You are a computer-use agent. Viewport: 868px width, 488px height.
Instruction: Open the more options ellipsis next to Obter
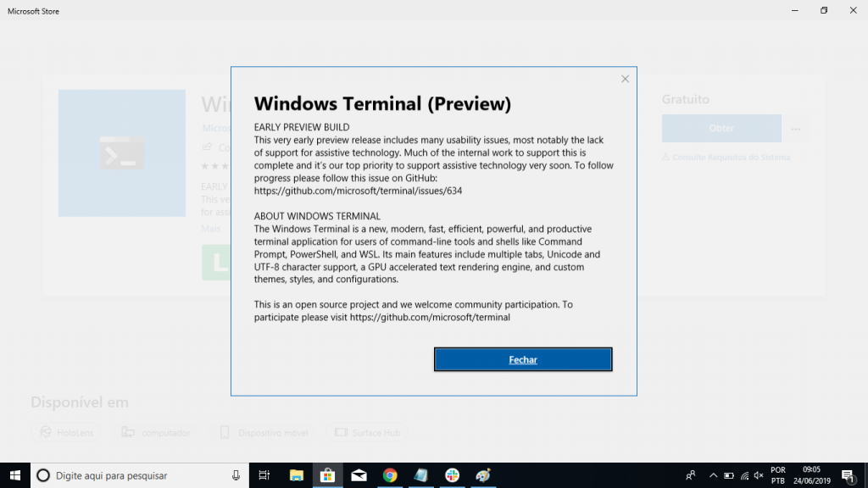(x=795, y=129)
